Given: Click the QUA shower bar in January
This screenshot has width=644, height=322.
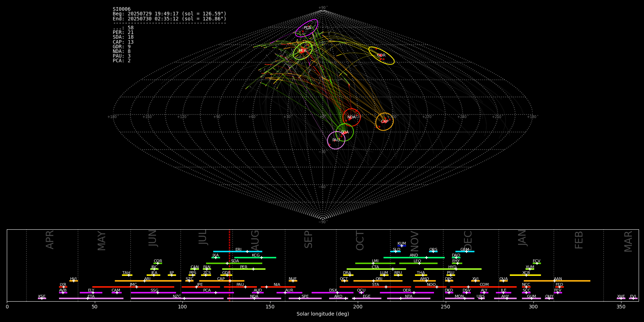Looking at the screenshot, I should (503, 281).
